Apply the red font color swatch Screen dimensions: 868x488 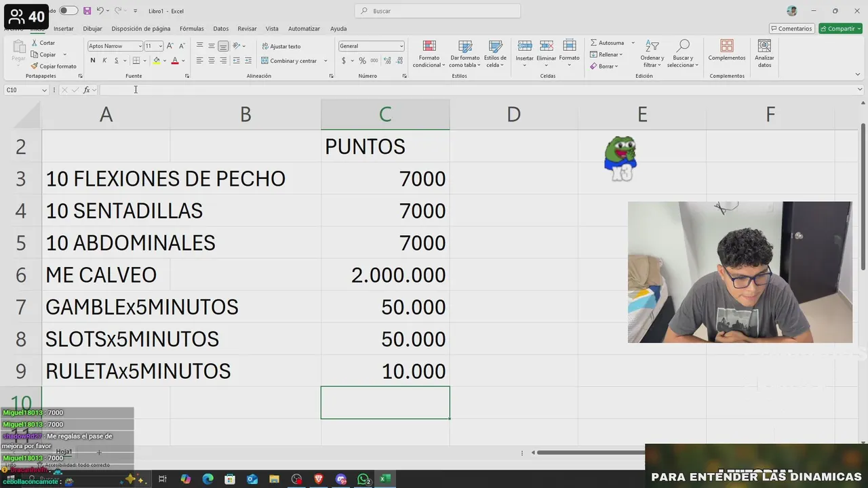point(174,60)
